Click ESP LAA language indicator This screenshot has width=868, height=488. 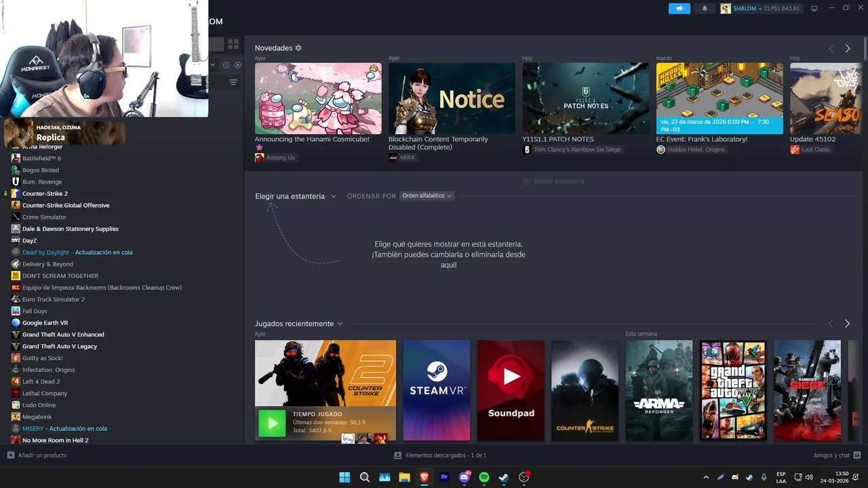tap(781, 477)
